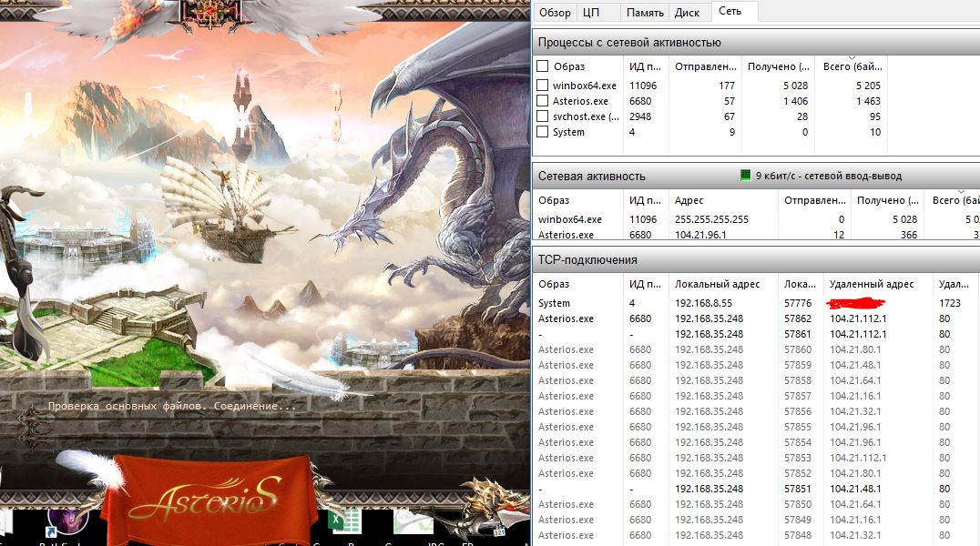Screen dimensions: 980x546
Task: Click the 5 205 total bytes value
Action: pyautogui.click(x=868, y=86)
